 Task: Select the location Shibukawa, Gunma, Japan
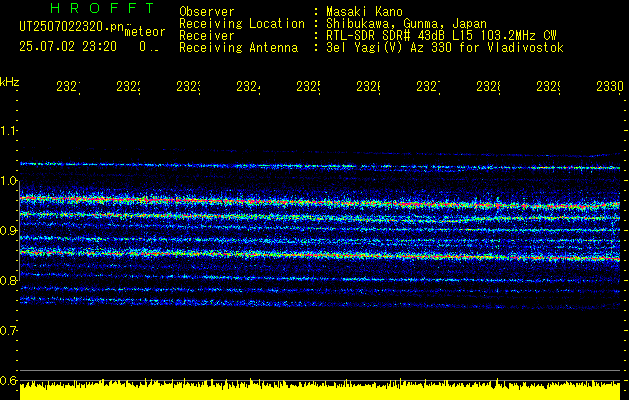click(x=406, y=24)
